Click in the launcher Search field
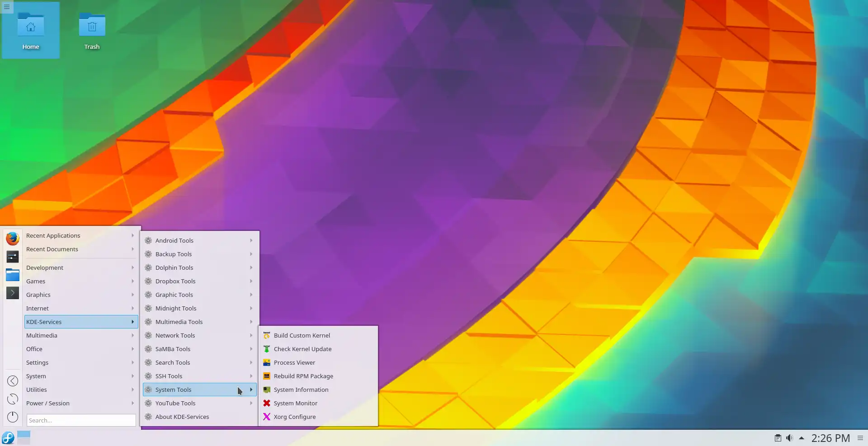Viewport: 868px width, 446px height. 81,420
